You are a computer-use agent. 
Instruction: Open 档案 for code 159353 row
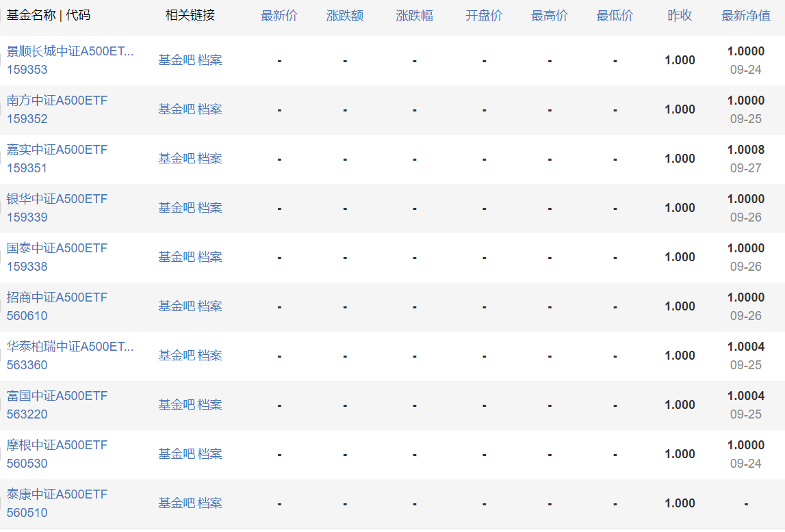(210, 60)
